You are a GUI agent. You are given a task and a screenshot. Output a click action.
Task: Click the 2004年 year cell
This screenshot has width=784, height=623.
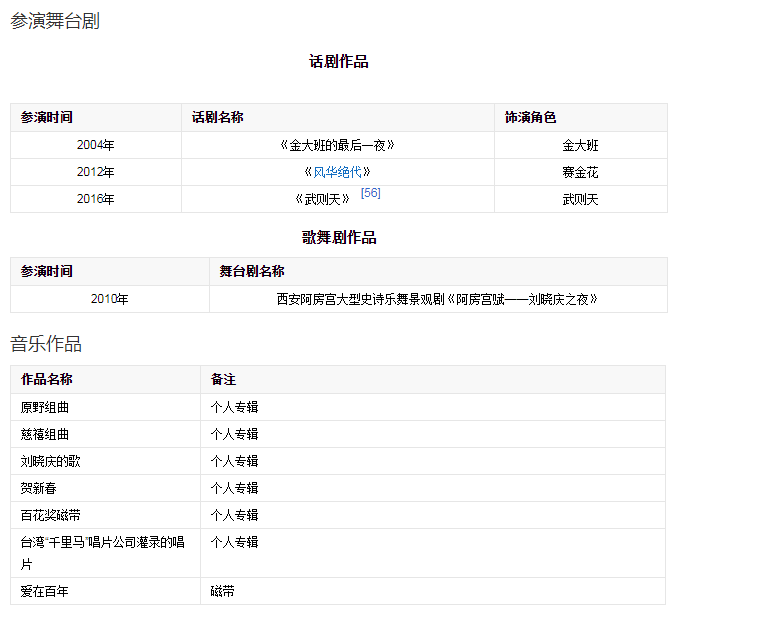(x=95, y=145)
